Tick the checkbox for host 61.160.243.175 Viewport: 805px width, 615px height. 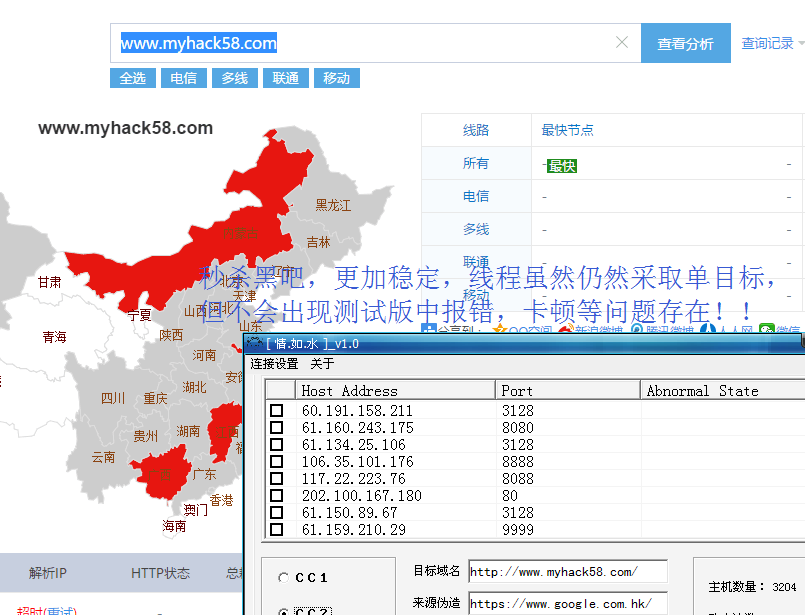pos(276,428)
